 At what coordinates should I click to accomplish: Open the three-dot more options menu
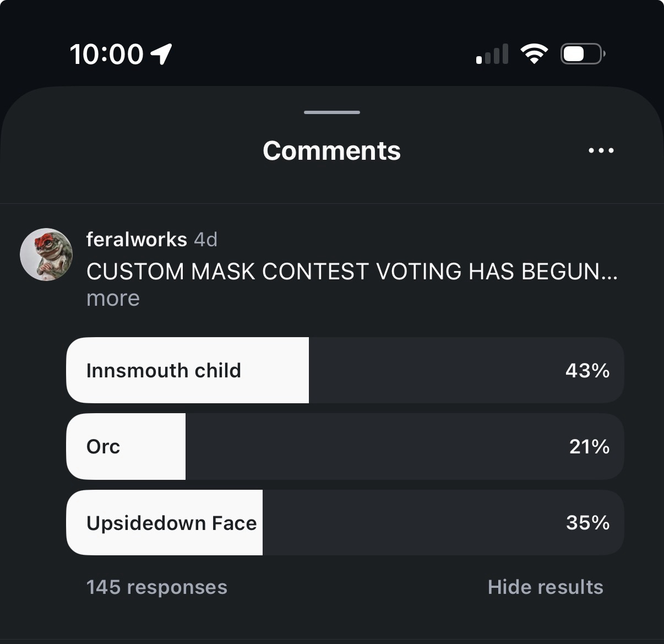[x=601, y=150]
